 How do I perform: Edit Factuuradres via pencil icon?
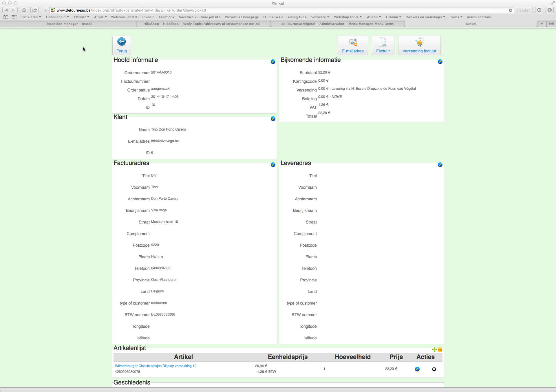[273, 165]
